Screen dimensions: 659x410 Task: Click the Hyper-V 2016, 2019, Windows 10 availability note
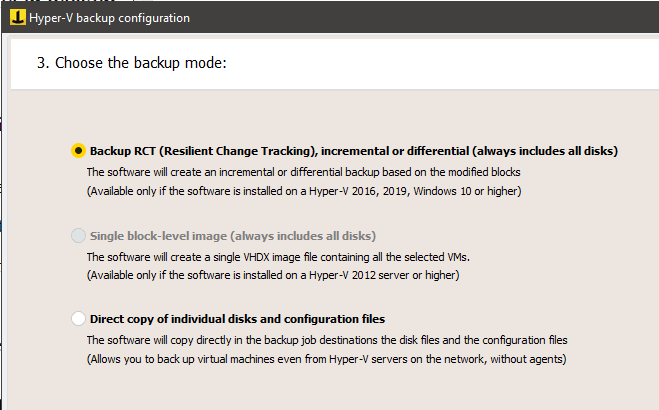pos(304,191)
